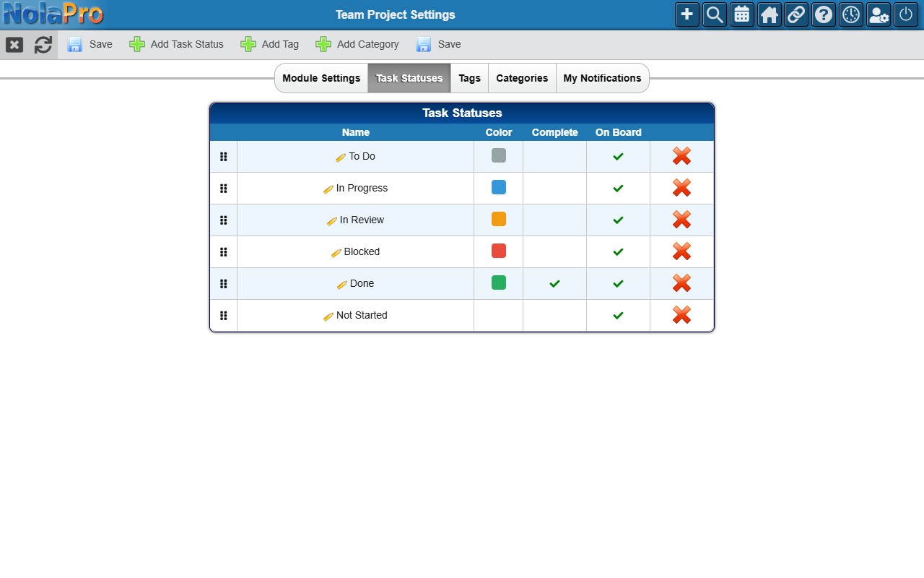Image resolution: width=924 pixels, height=578 pixels.
Task: Toggle On Board checkmark for Done
Action: (x=618, y=284)
